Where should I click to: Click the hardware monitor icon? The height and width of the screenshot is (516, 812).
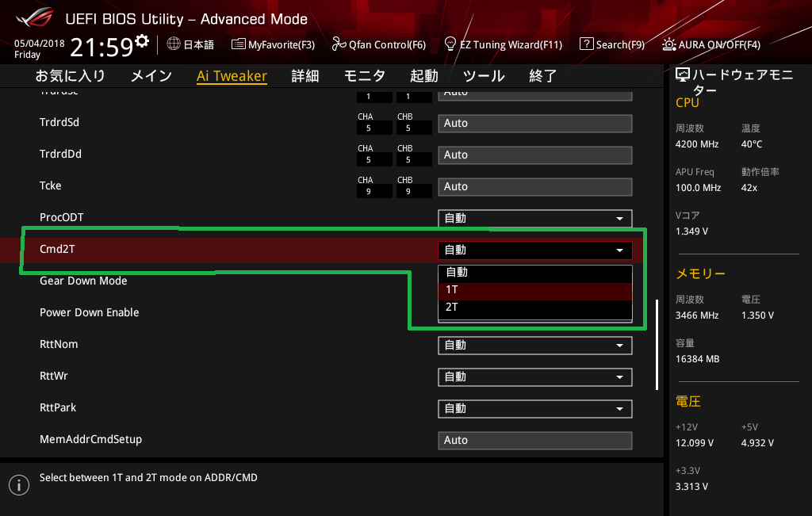pyautogui.click(x=683, y=75)
